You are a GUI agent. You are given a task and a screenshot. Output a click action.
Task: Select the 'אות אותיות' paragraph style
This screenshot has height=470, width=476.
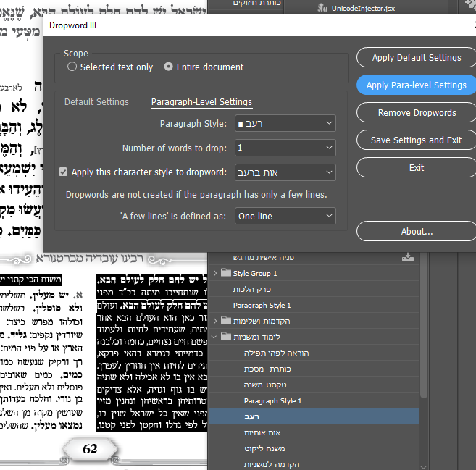pos(314,432)
